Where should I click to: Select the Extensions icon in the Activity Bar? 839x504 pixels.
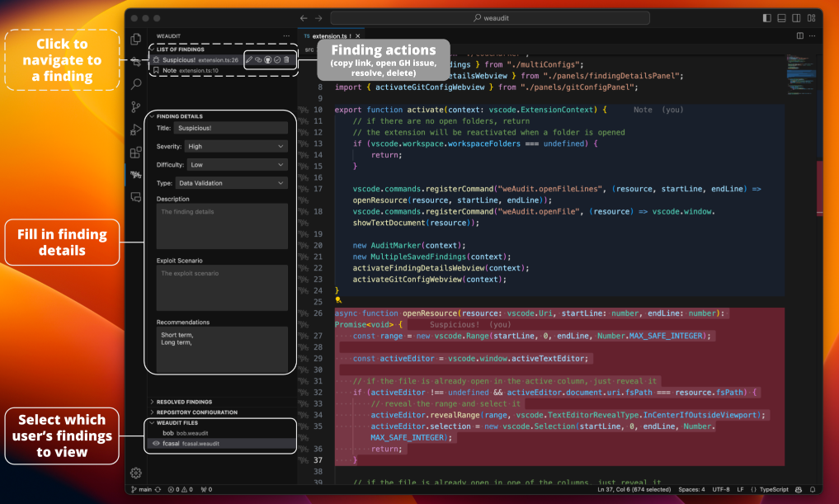pyautogui.click(x=136, y=153)
